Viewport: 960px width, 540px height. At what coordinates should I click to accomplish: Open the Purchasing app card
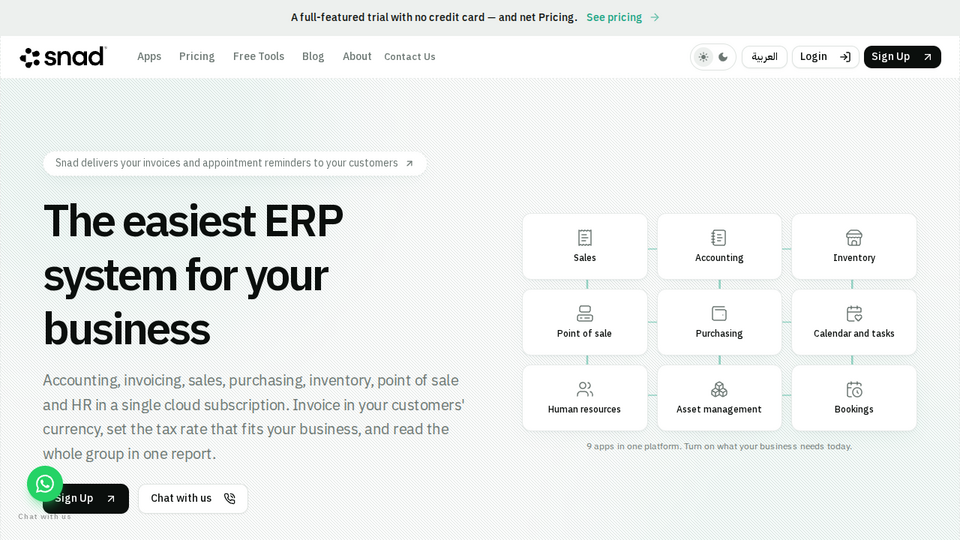click(x=719, y=322)
